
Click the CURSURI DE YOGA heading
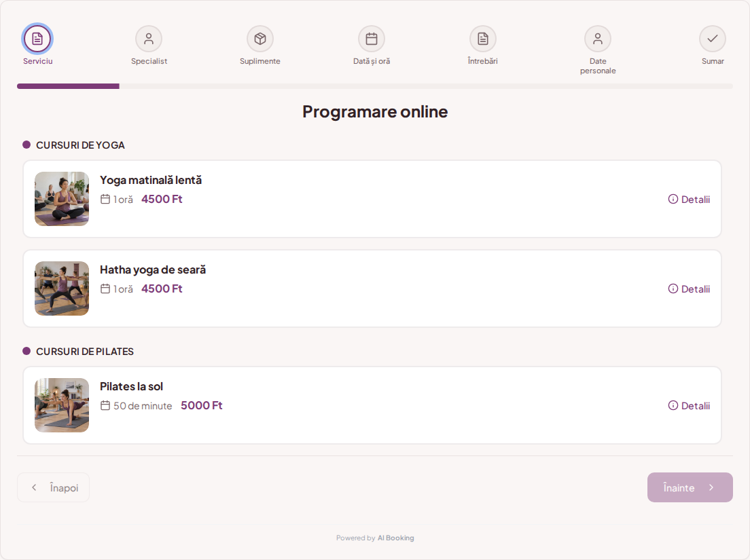pyautogui.click(x=80, y=145)
